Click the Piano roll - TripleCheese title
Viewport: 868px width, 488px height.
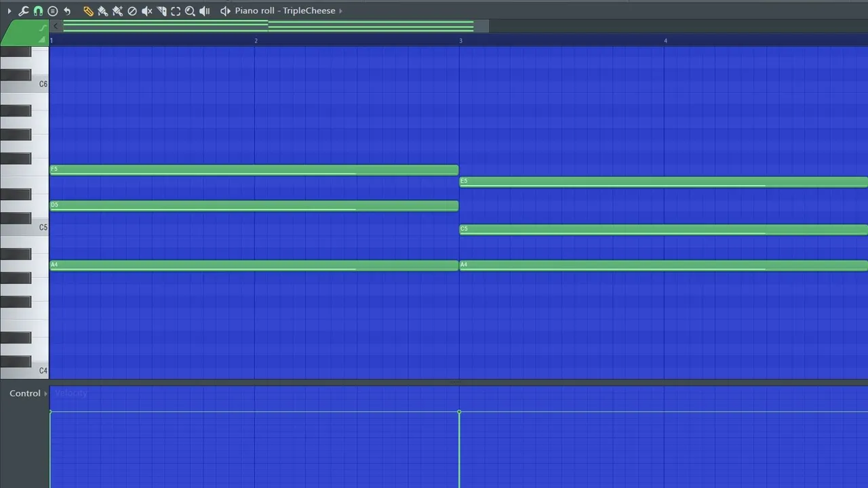coord(285,11)
